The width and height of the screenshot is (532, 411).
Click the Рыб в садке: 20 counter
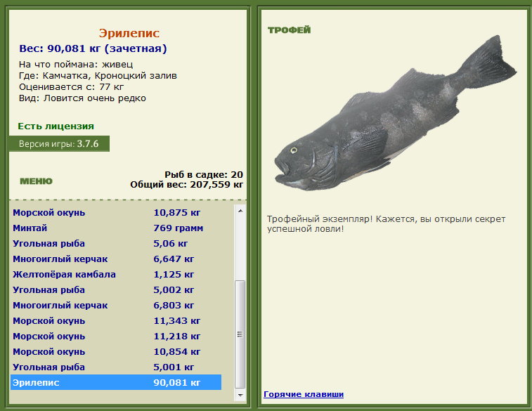[204, 175]
